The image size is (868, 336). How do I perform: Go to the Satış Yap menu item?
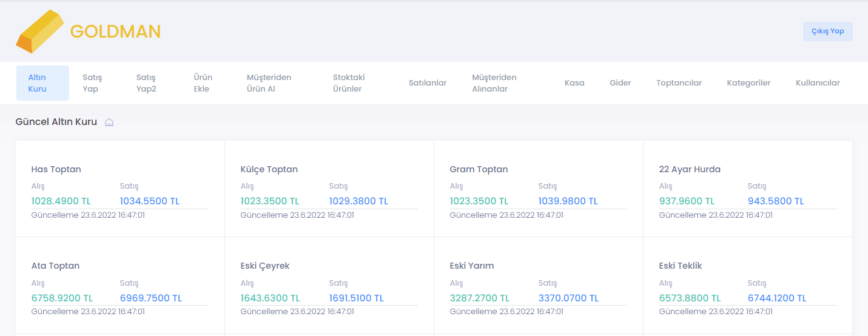(92, 83)
